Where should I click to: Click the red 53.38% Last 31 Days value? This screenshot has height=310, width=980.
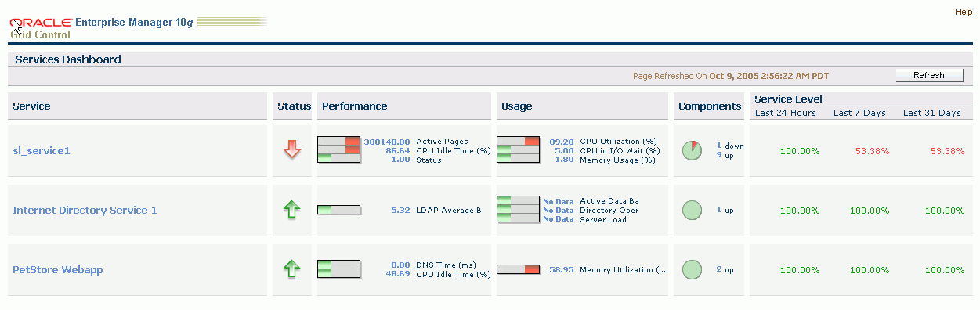pyautogui.click(x=947, y=151)
